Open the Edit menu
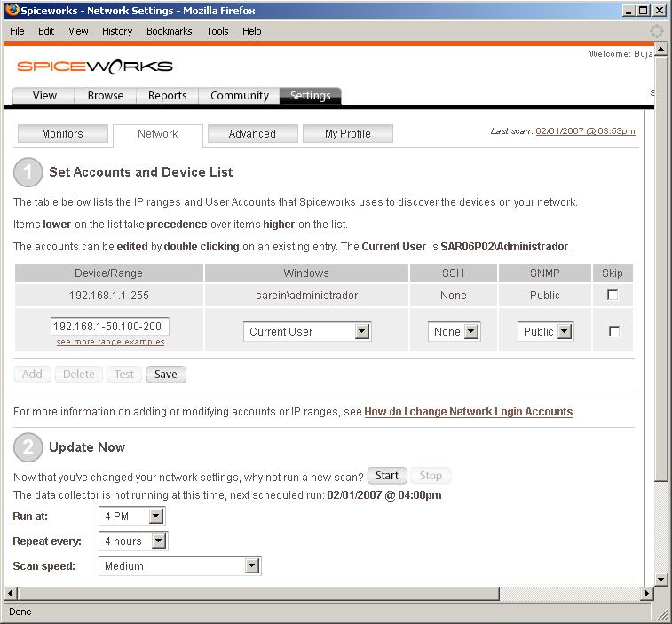 (46, 31)
